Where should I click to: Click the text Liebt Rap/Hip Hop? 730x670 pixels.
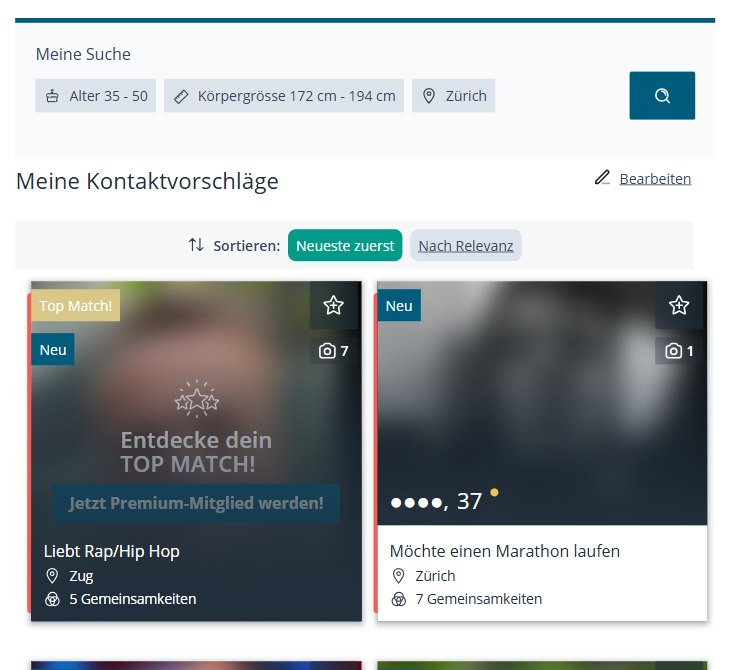pos(112,551)
